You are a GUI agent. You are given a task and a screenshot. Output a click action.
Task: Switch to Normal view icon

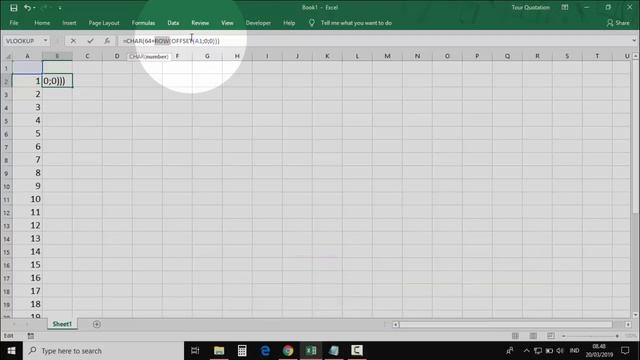coord(515,336)
